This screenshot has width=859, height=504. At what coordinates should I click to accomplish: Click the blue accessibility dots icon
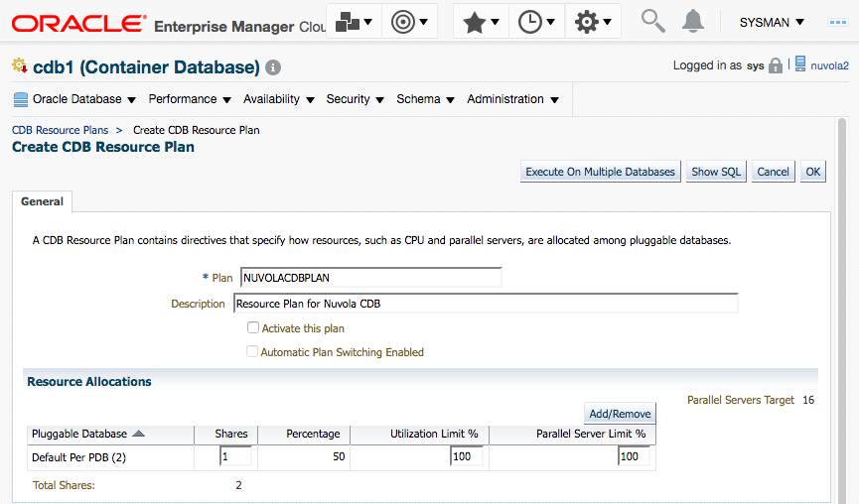coord(837,23)
